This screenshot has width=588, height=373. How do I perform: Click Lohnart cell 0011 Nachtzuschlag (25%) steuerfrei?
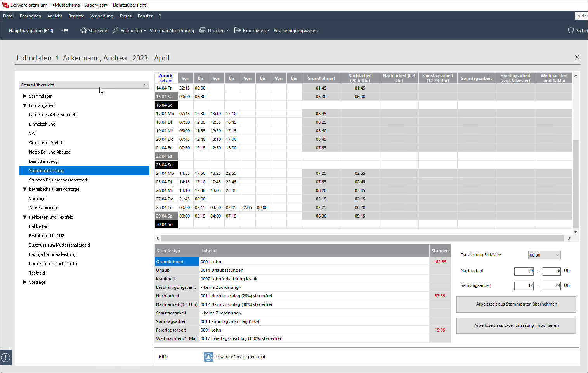pyautogui.click(x=314, y=296)
